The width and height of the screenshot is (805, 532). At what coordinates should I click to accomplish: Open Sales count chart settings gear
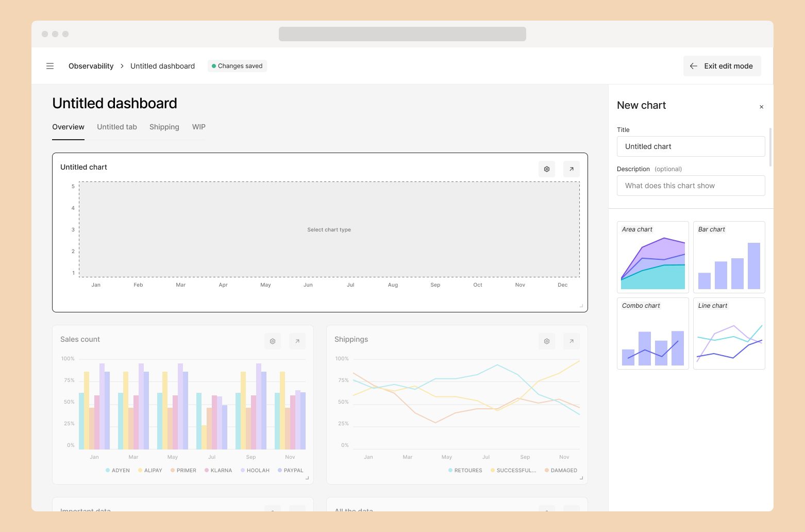coord(273,341)
